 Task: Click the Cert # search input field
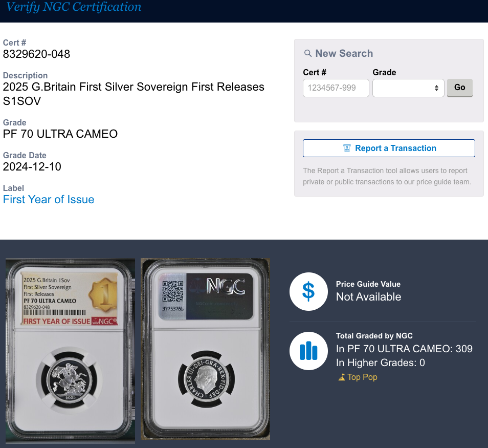pyautogui.click(x=336, y=88)
